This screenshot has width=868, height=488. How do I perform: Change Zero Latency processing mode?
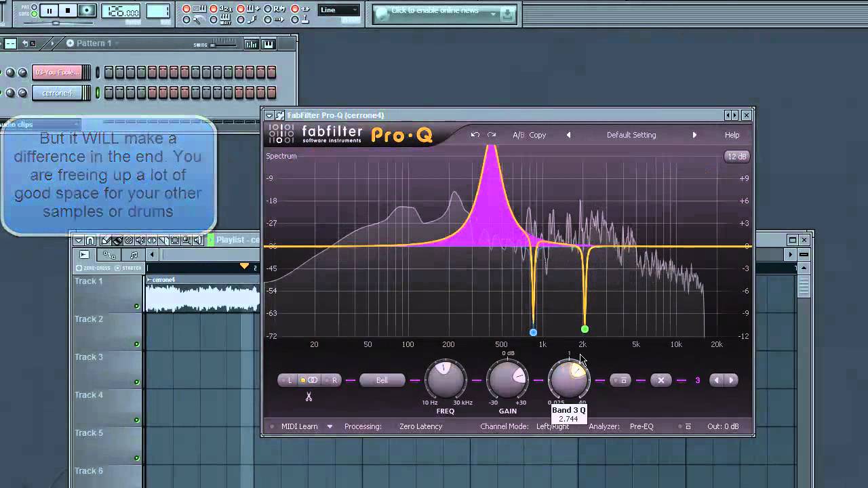coord(420,426)
